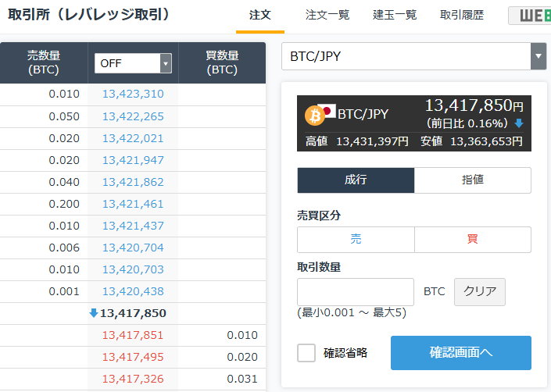Choose 買 buy side
Image resolution: width=551 pixels, height=392 pixels.
[473, 240]
